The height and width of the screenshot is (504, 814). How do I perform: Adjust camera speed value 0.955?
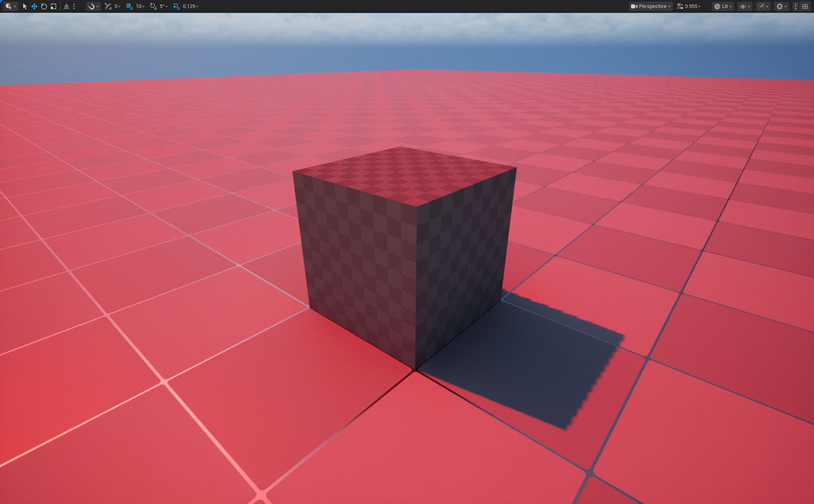coord(692,6)
